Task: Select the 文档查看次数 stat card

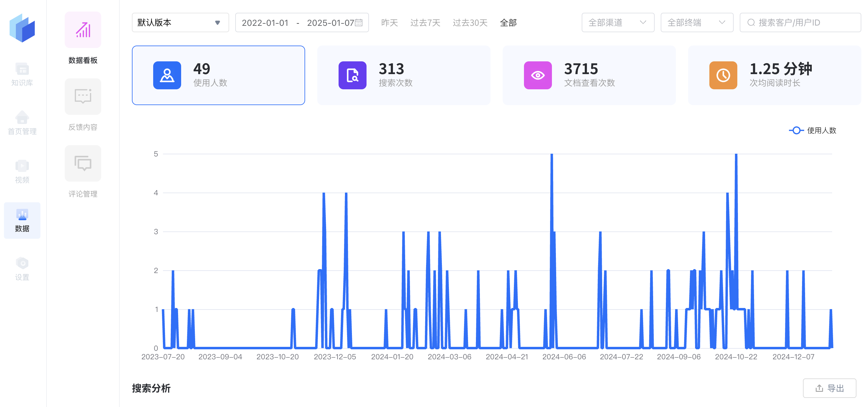Action: (x=589, y=75)
